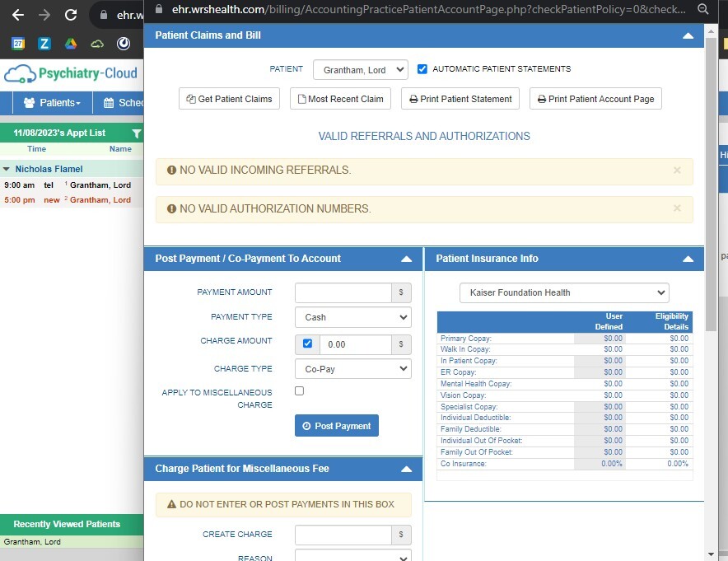This screenshot has height=561, width=728.
Task: Open the Payment Type dropdown showing Cash
Action: point(352,317)
